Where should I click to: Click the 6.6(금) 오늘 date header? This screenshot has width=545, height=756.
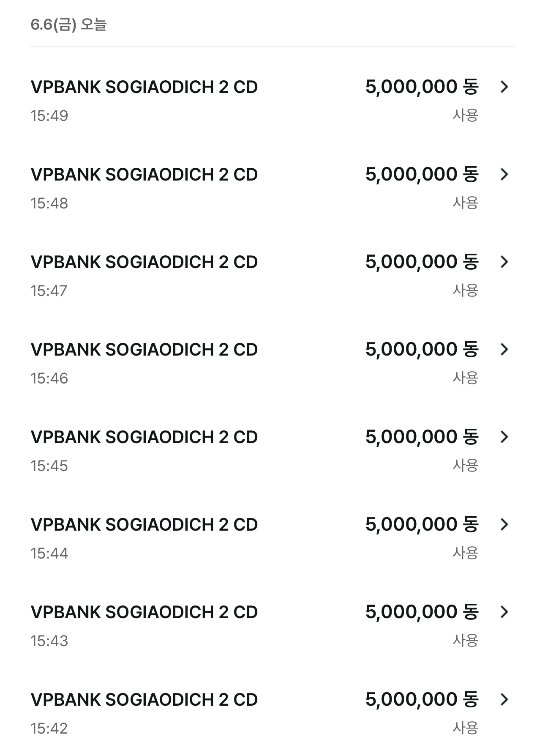click(x=68, y=25)
